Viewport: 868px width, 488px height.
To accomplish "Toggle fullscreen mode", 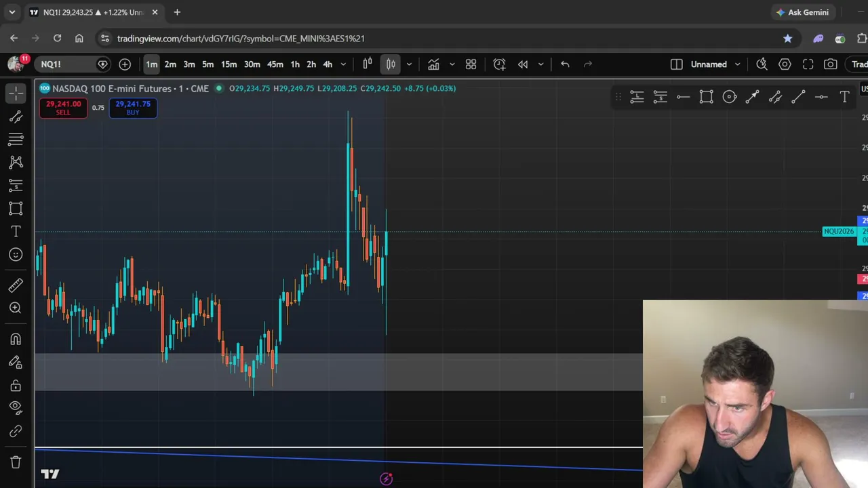I will pos(808,64).
